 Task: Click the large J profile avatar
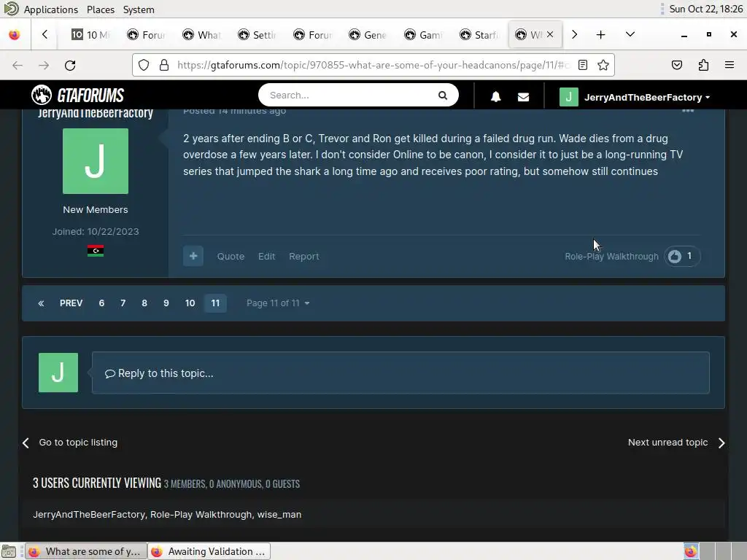point(96,161)
